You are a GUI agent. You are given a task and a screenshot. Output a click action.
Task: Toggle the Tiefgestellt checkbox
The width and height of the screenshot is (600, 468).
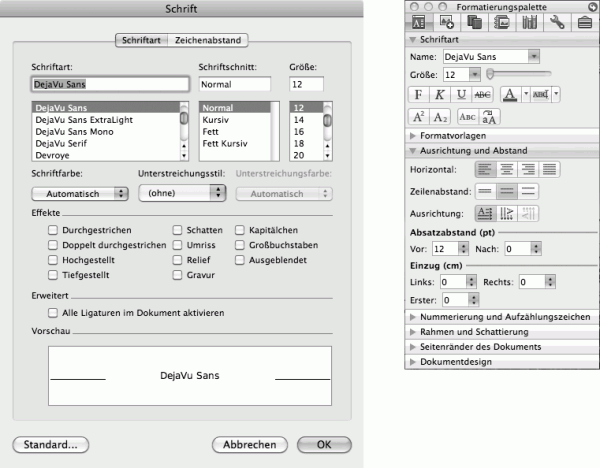click(x=53, y=275)
